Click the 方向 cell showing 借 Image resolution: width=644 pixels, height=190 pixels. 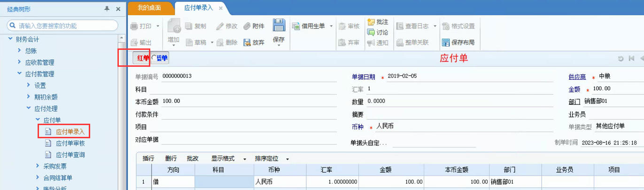pos(172,181)
